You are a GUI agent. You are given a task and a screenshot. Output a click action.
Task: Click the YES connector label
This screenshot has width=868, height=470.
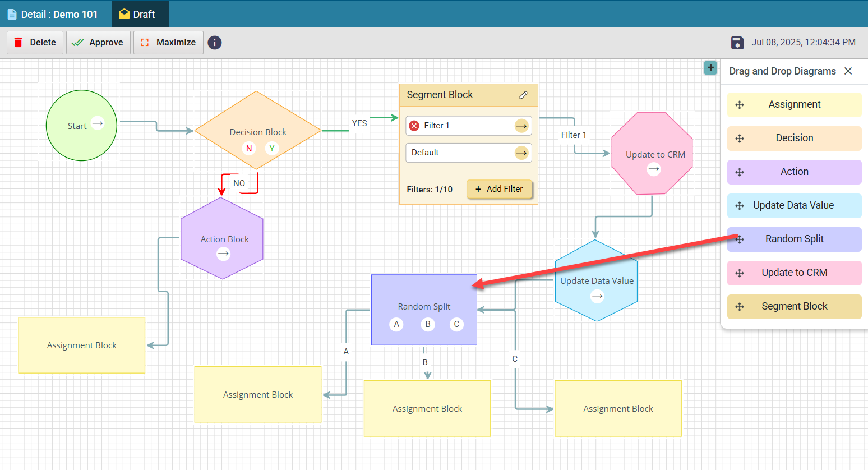point(359,123)
